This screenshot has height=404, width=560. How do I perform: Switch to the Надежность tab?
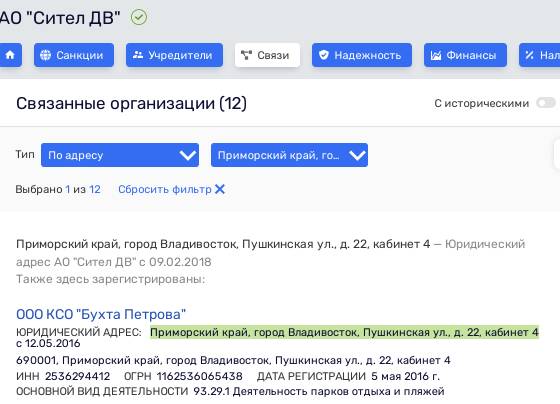pos(362,55)
